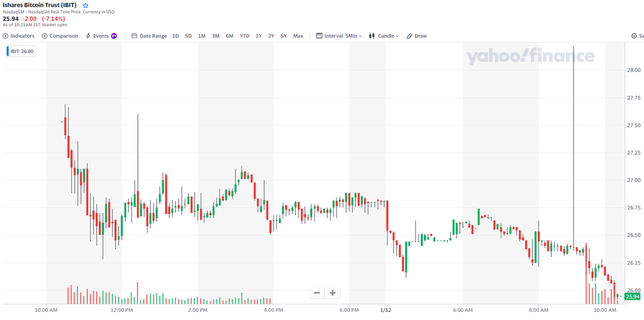Activate the Draw tool
The height and width of the screenshot is (320, 644).
pyautogui.click(x=416, y=36)
